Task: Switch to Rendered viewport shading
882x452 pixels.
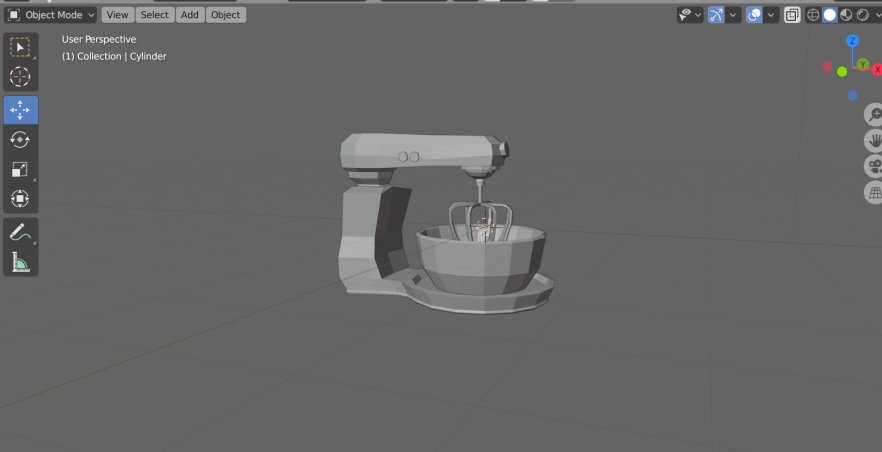Action: coord(862,15)
